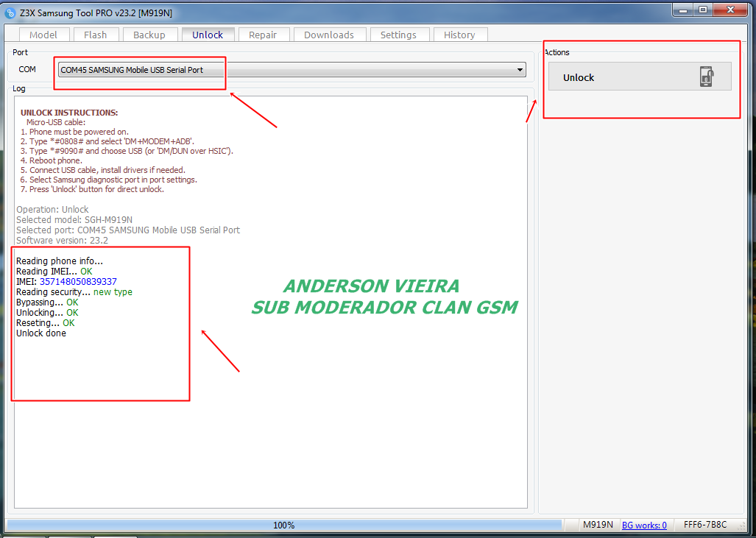Maximize the Z3X Samsung Tool window
The image size is (756, 538).
703,10
